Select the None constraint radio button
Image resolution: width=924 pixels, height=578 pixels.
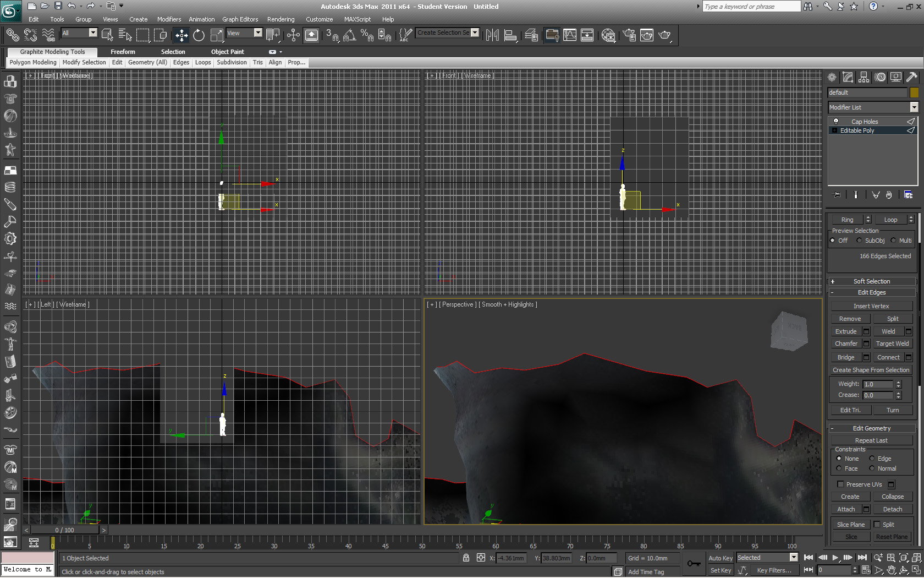839,459
